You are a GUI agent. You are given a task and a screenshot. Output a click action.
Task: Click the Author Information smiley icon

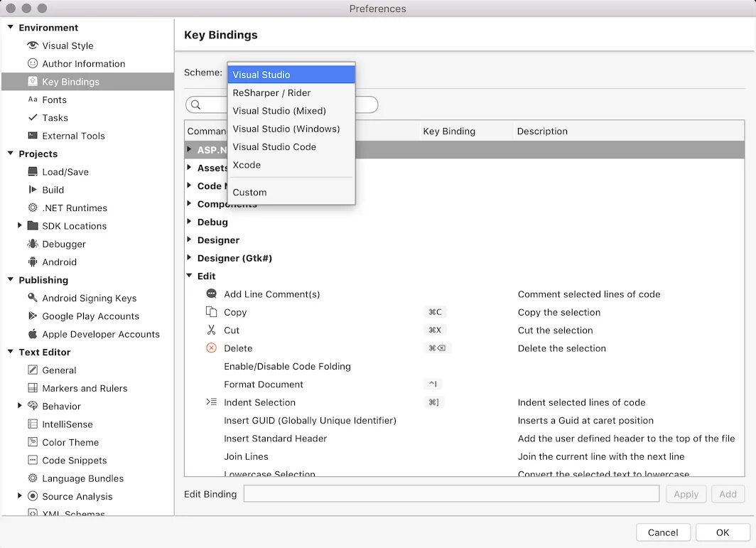pyautogui.click(x=33, y=63)
